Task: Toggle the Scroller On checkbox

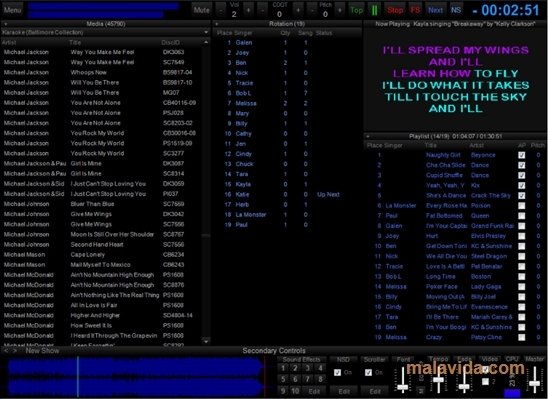Action: [x=368, y=372]
